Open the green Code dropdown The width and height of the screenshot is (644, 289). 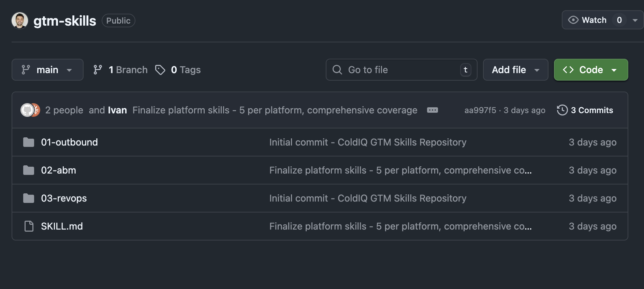(591, 70)
